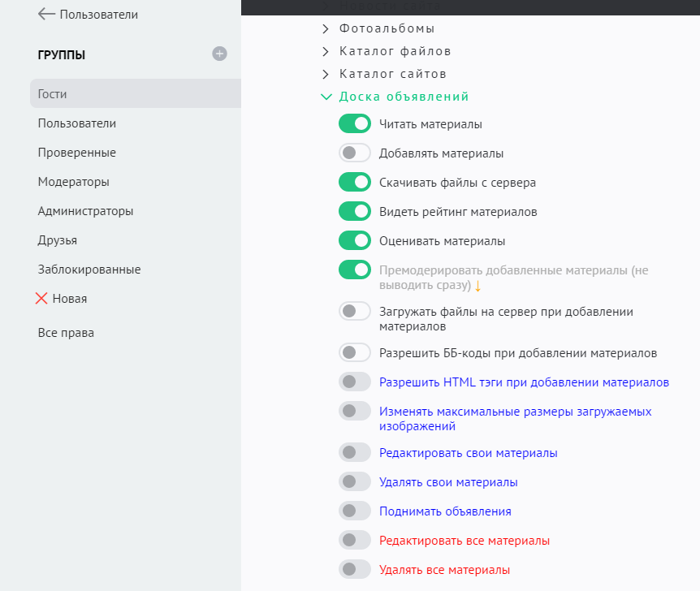Switch off Оценивать материалы toggle
Image resolution: width=700 pixels, height=591 pixels.
click(354, 240)
